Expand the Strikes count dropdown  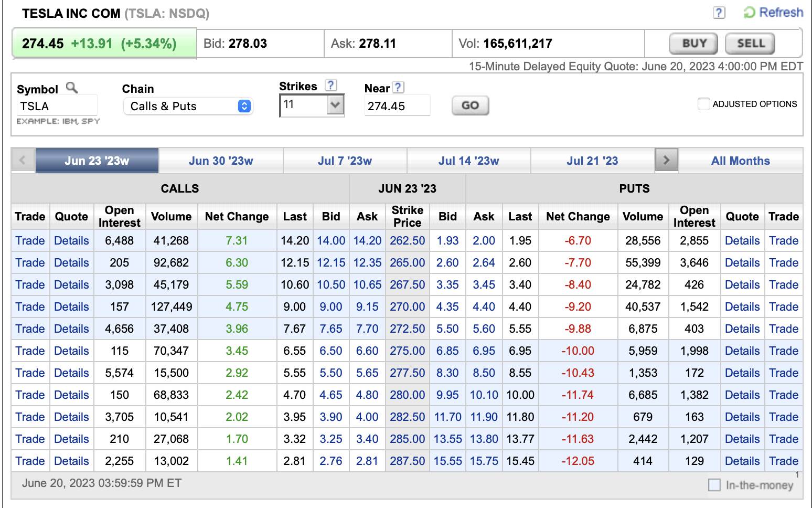tap(335, 105)
